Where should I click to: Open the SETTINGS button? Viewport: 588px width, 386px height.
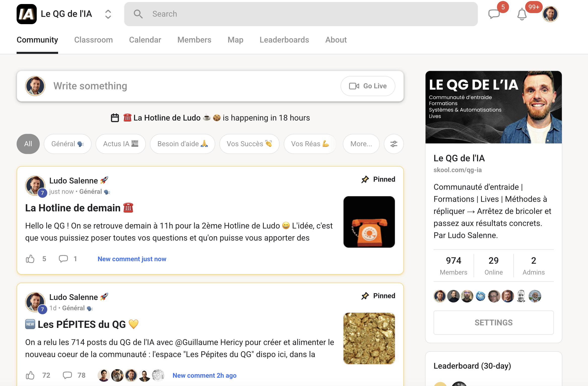click(493, 322)
